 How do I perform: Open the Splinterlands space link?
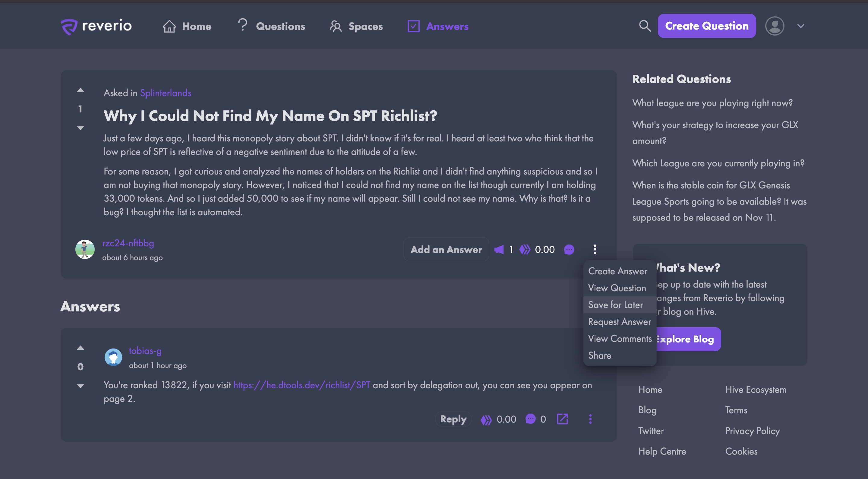coord(166,93)
